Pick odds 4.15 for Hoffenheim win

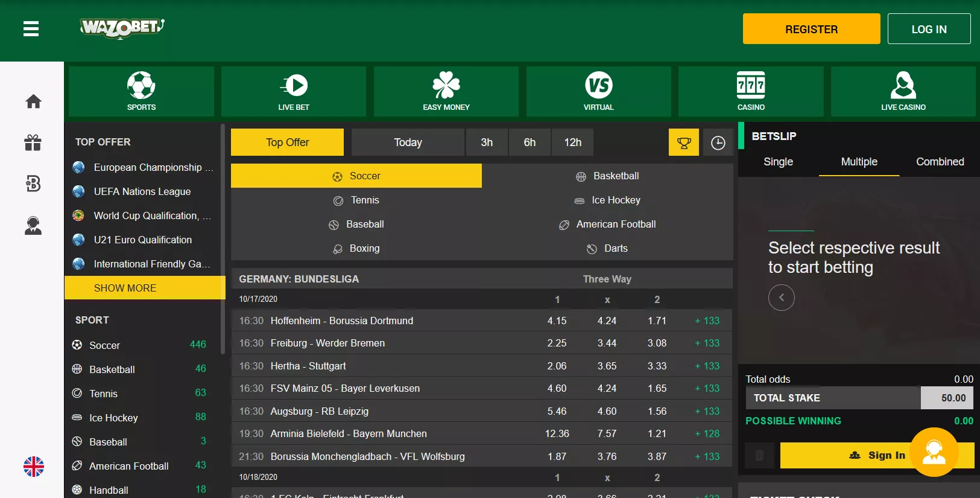[x=557, y=321]
